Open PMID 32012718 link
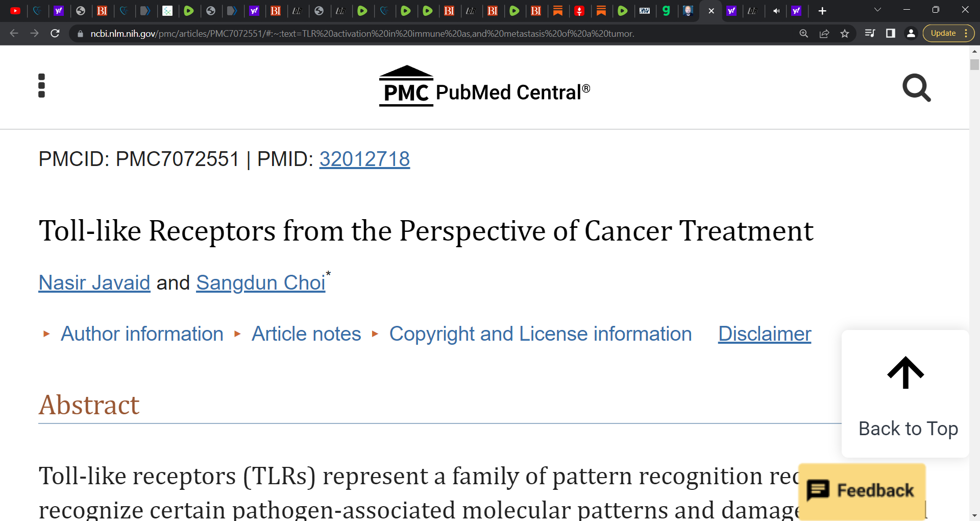The width and height of the screenshot is (980, 521). (x=364, y=159)
